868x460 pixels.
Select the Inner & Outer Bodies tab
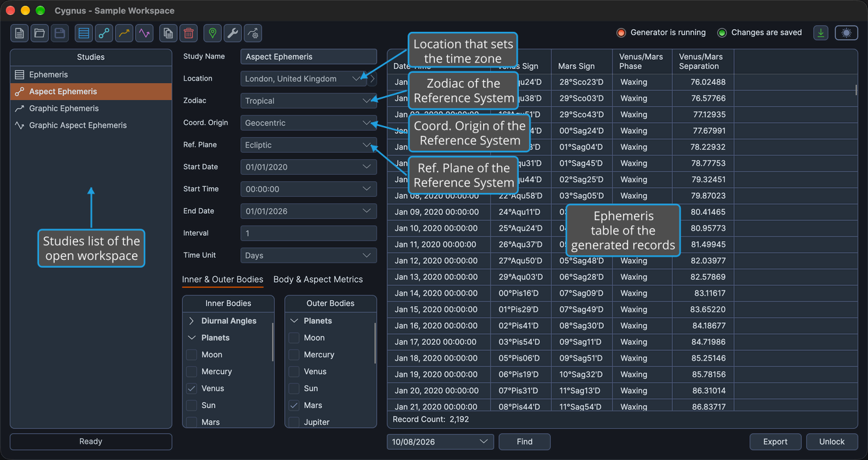(x=222, y=279)
